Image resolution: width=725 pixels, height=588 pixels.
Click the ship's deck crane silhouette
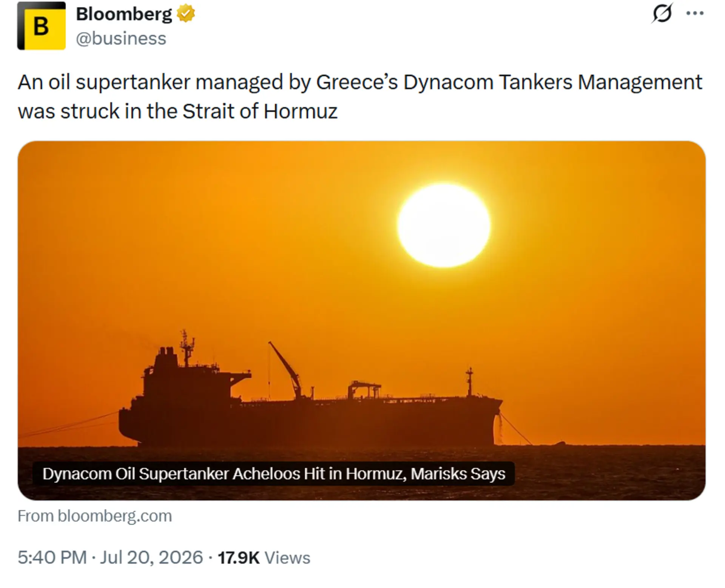pyautogui.click(x=285, y=370)
